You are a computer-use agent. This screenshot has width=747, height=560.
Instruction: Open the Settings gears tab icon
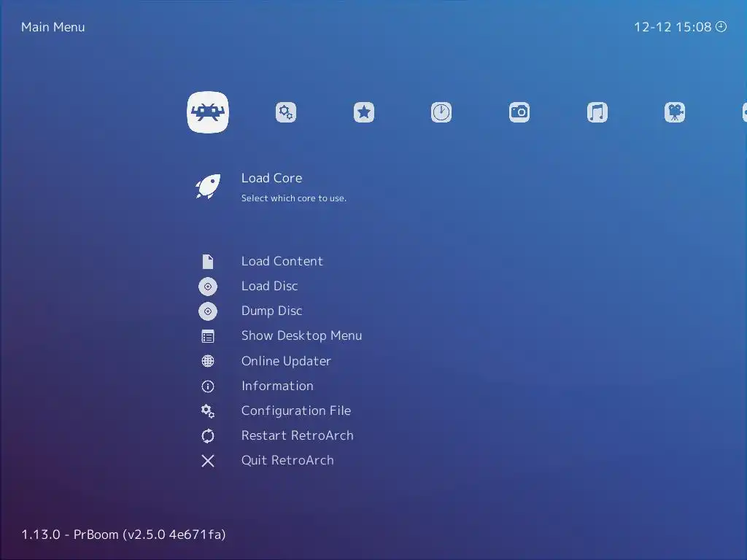pyautogui.click(x=286, y=112)
